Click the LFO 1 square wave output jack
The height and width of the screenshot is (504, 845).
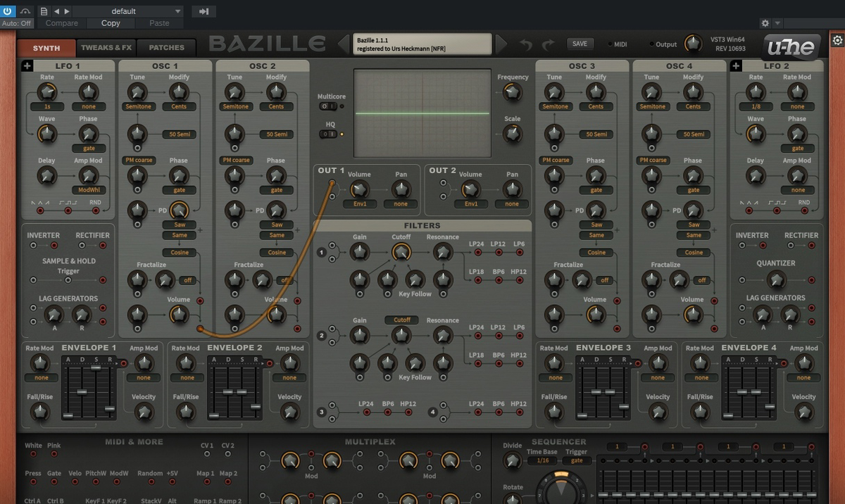[68, 210]
